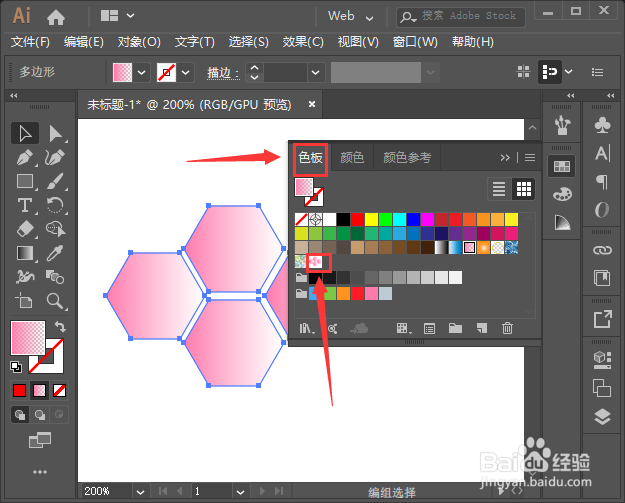Click the Home icon
Image resolution: width=625 pixels, height=503 pixels.
tap(56, 17)
